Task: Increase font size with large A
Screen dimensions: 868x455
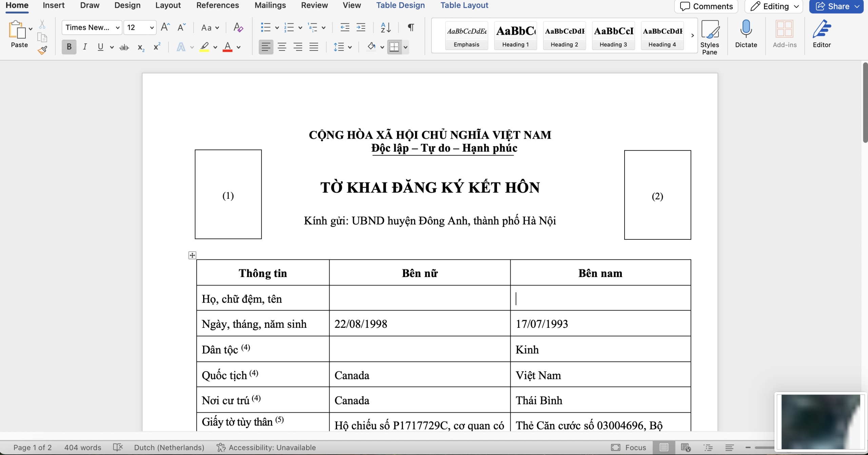Action: tap(165, 27)
